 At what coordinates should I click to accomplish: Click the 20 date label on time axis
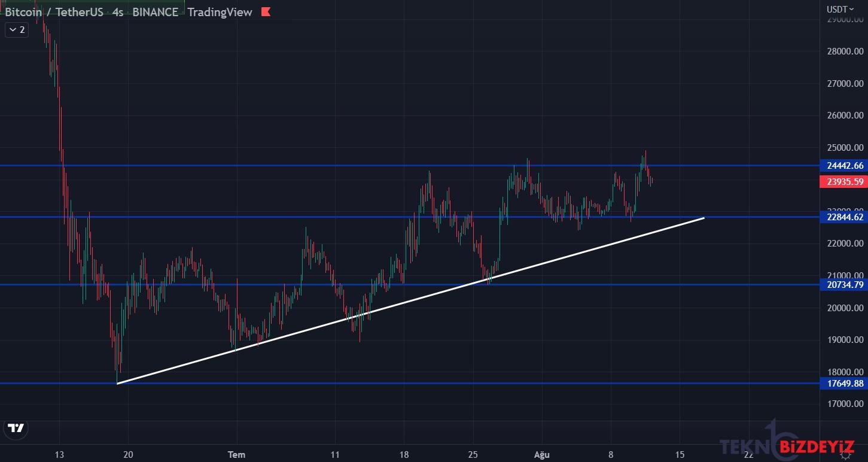tap(129, 454)
